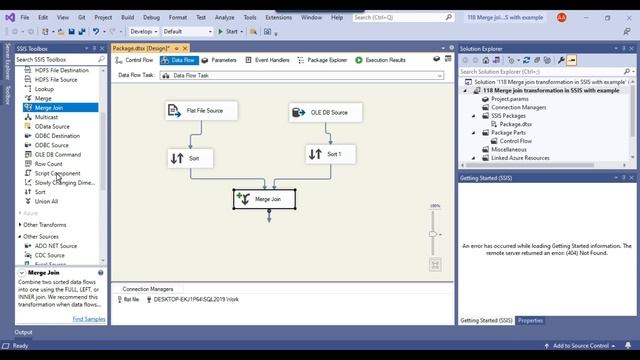Open the File menu

tap(25, 18)
